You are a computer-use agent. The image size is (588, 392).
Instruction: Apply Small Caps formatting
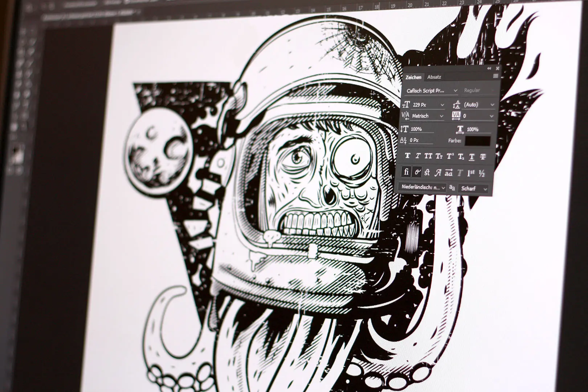pyautogui.click(x=439, y=156)
